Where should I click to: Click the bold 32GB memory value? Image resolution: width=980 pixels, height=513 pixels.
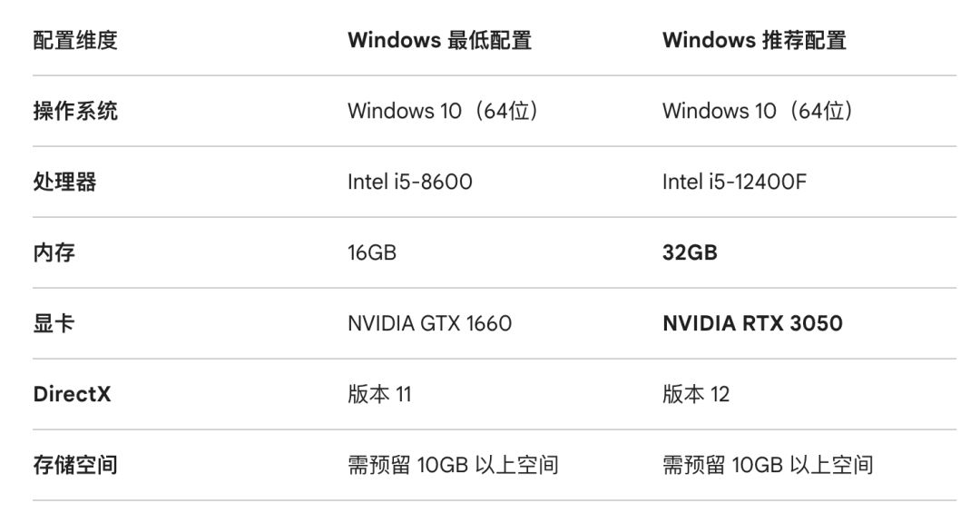click(x=690, y=252)
